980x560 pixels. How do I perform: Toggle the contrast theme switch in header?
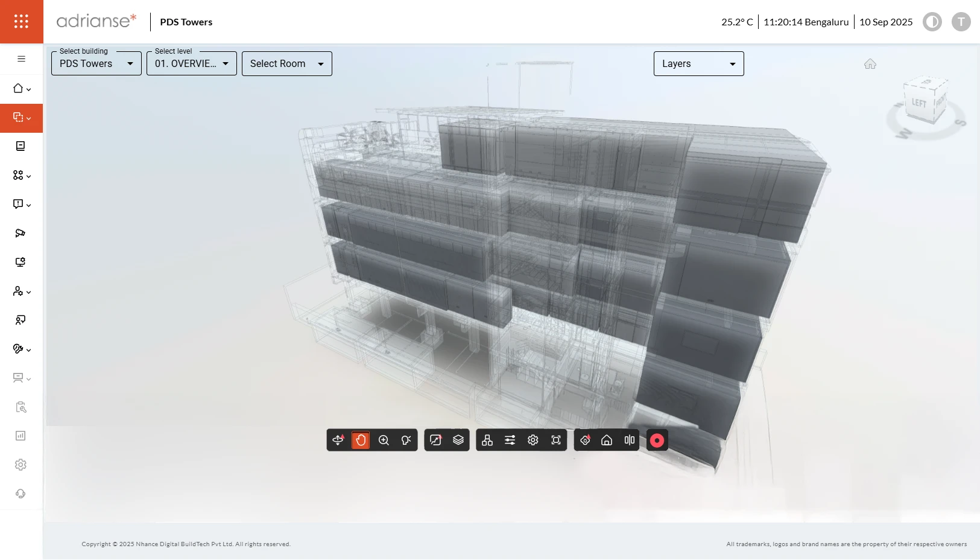(x=932, y=22)
